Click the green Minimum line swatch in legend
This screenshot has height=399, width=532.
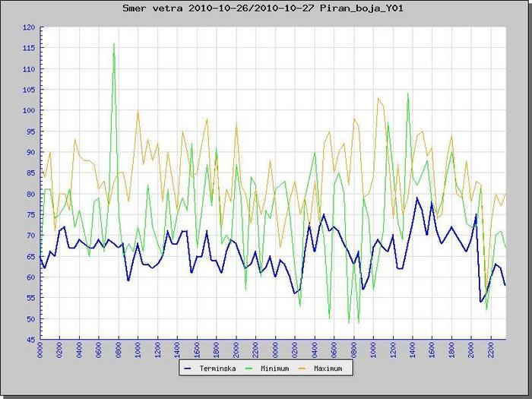click(247, 369)
